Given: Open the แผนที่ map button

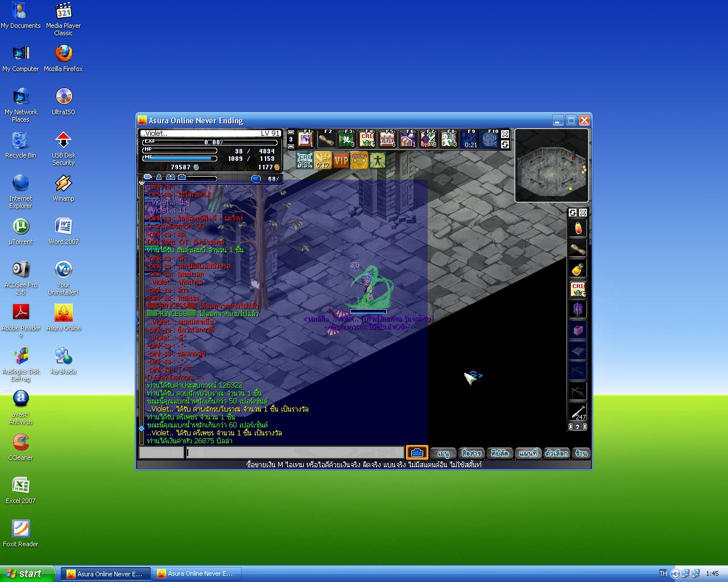Looking at the screenshot, I should [528, 454].
